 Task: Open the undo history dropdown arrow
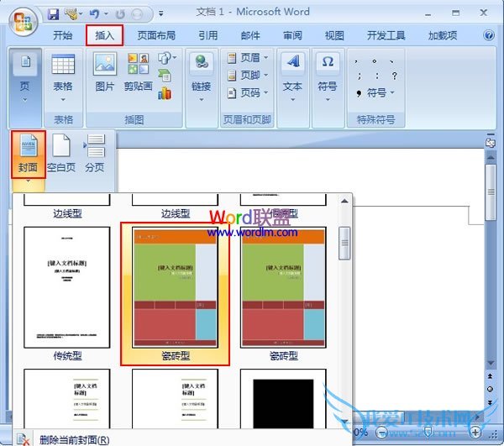(106, 14)
